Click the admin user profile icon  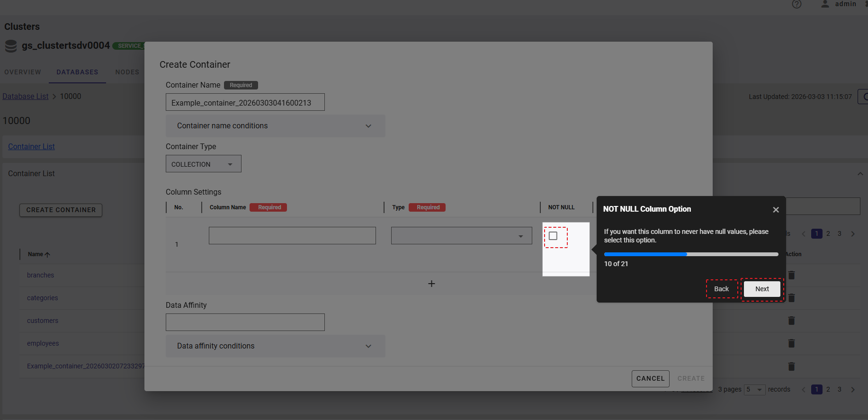point(825,4)
